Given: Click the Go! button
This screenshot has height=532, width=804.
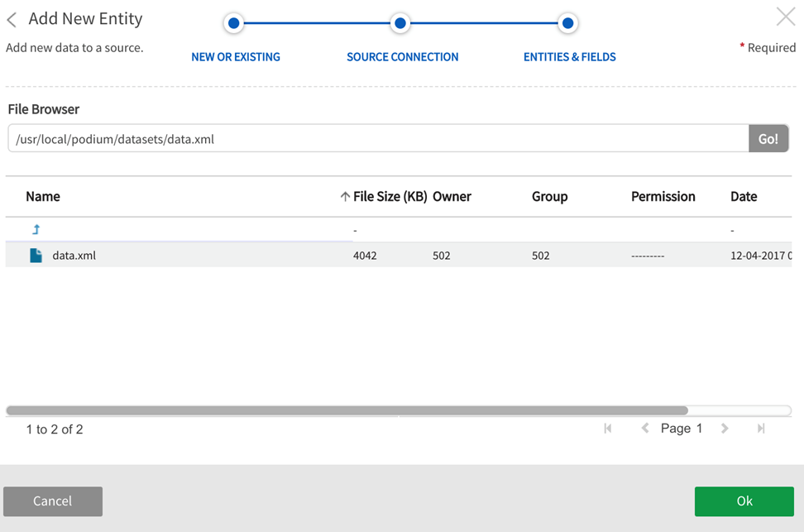Looking at the screenshot, I should click(x=768, y=138).
